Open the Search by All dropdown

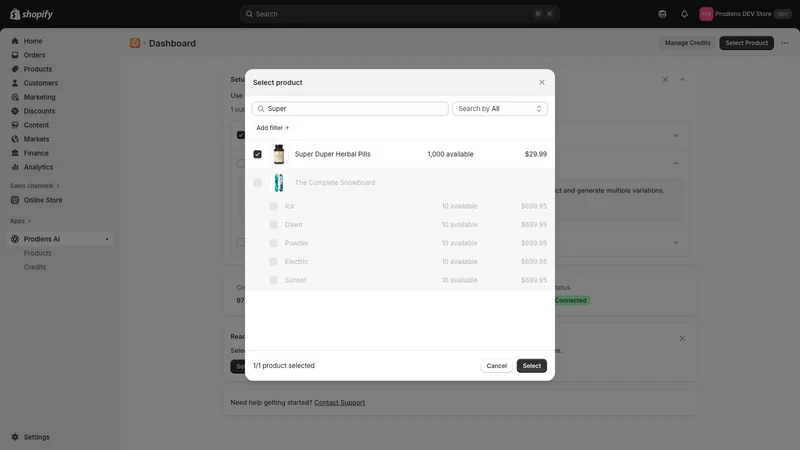coord(499,109)
